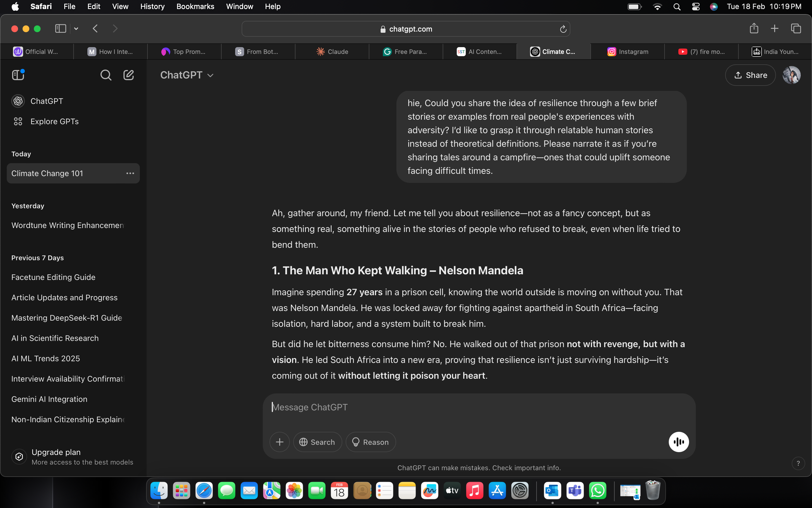This screenshot has width=812, height=508.
Task: Start voice mode with waveform button
Action: [x=678, y=442]
